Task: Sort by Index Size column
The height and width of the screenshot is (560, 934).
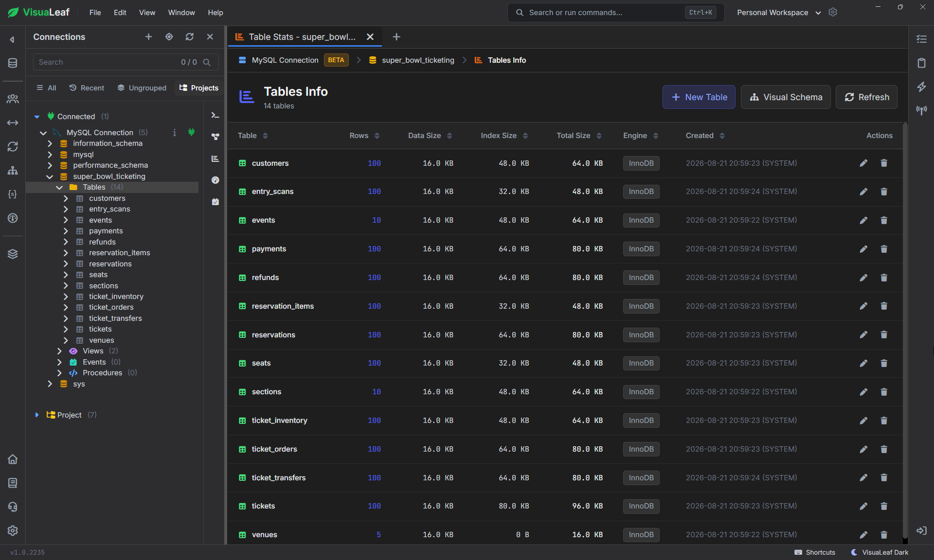Action: (504, 136)
